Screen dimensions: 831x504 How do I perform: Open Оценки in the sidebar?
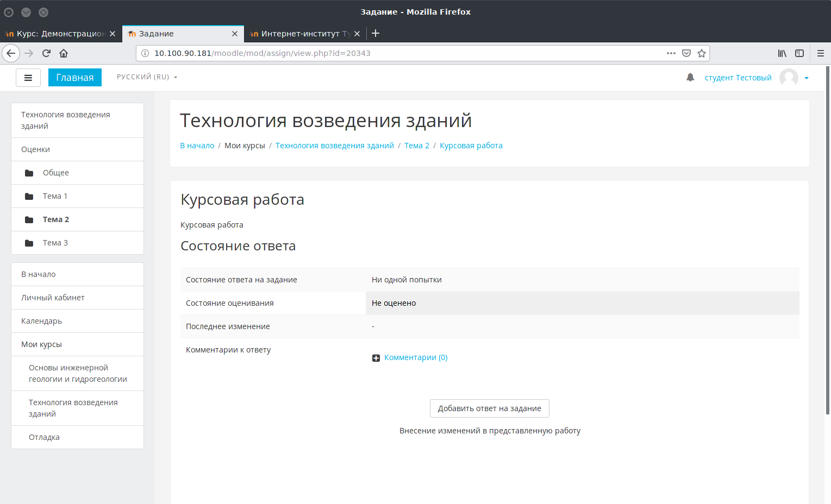point(77,149)
